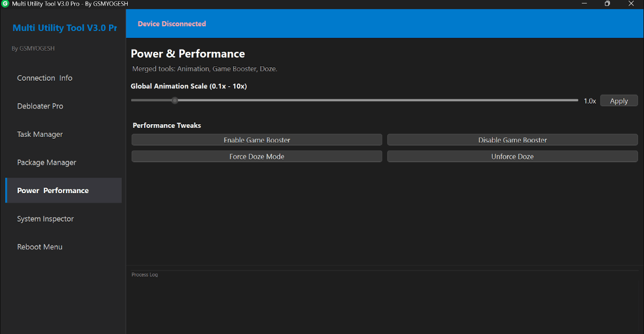
Task: Open the Task Manager section
Action: (x=40, y=134)
